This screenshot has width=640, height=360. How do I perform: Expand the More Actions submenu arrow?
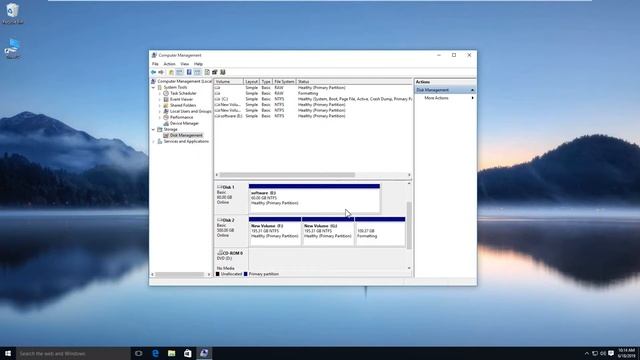pos(473,98)
